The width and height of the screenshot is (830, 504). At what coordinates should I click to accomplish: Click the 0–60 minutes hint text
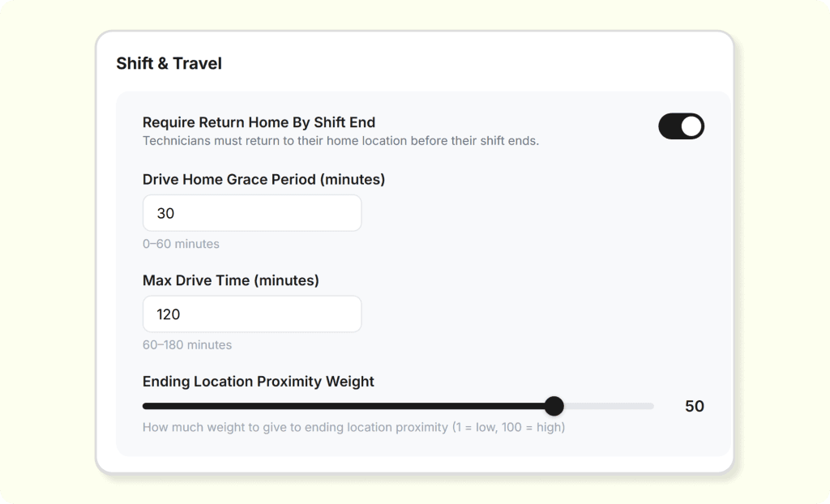pos(181,244)
